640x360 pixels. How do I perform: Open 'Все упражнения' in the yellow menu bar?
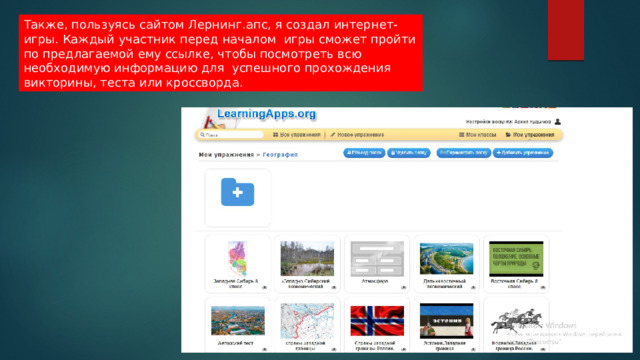(297, 135)
